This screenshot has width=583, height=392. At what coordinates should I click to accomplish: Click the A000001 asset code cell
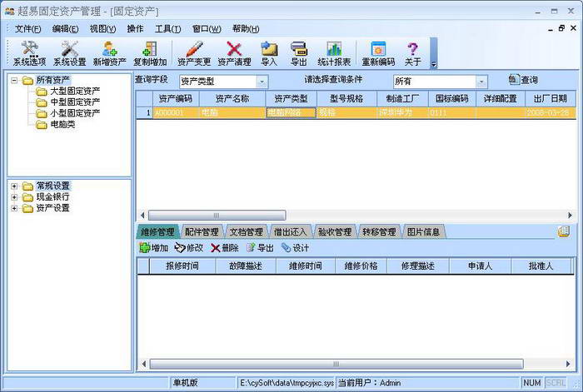coord(176,112)
